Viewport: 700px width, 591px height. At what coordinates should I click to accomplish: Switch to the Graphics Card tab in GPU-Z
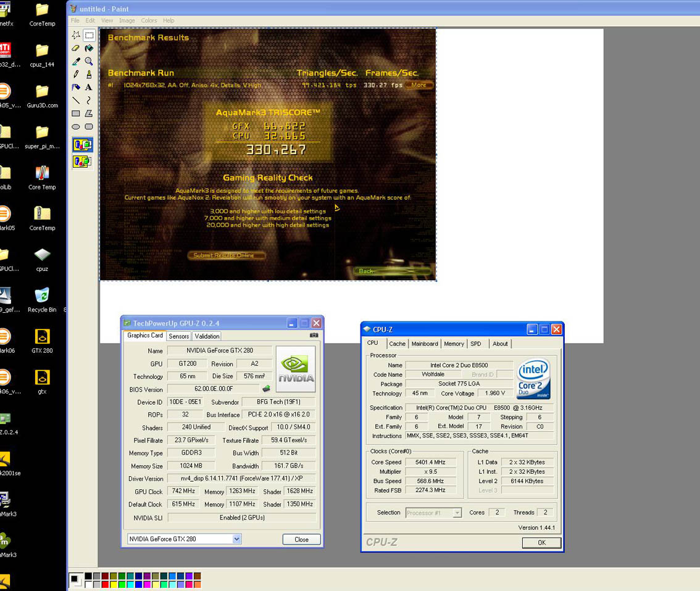pos(145,336)
